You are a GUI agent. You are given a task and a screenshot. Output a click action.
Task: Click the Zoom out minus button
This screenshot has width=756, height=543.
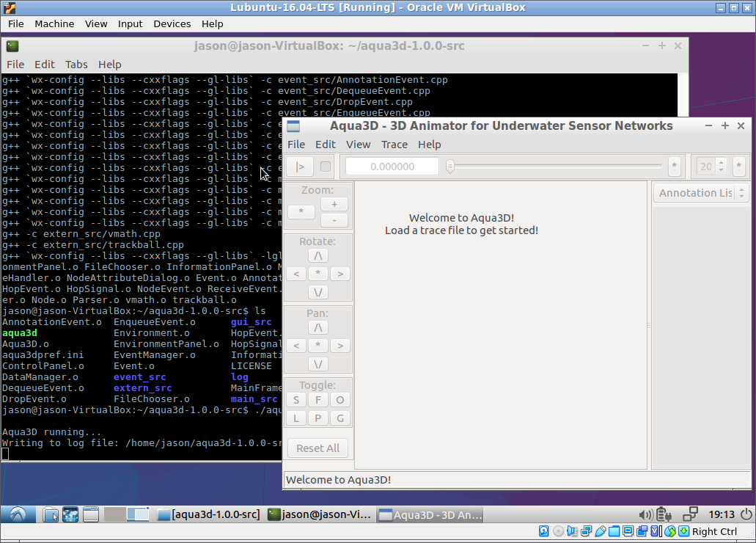pos(334,221)
